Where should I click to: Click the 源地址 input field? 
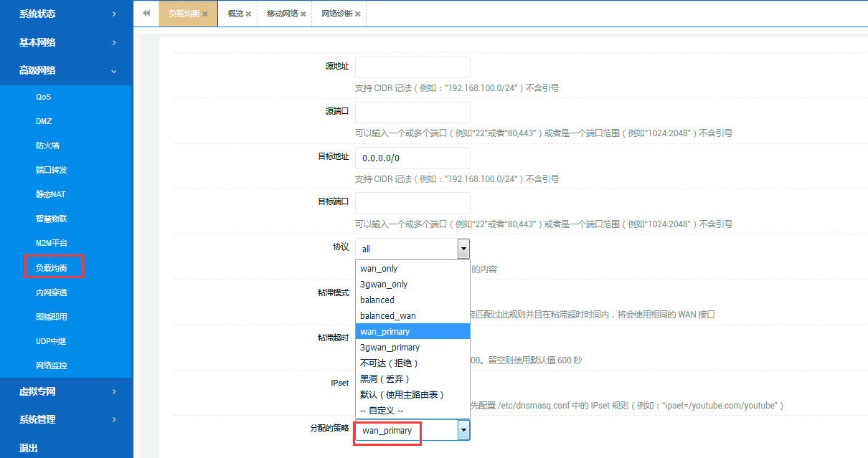click(412, 67)
